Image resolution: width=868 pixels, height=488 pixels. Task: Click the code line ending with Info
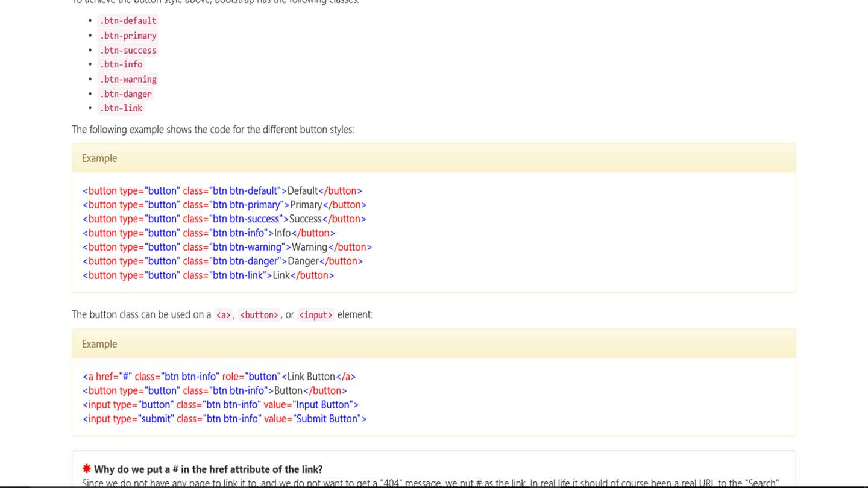coord(209,233)
